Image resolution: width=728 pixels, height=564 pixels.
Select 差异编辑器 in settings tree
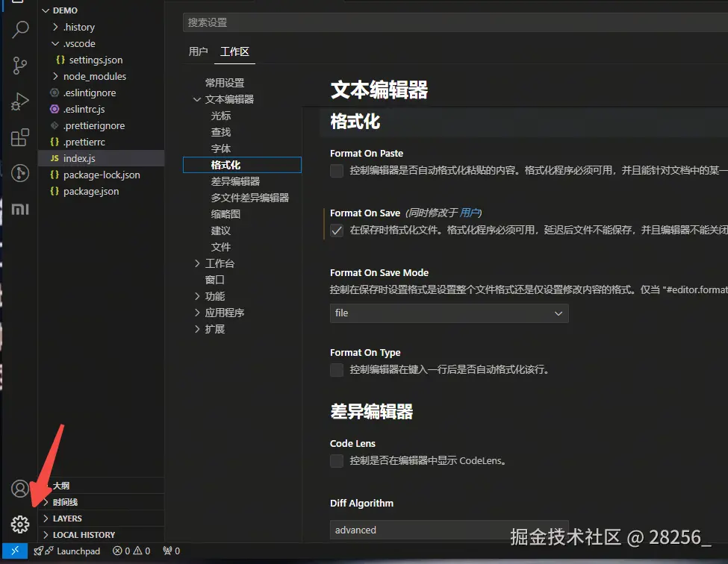tap(235, 181)
